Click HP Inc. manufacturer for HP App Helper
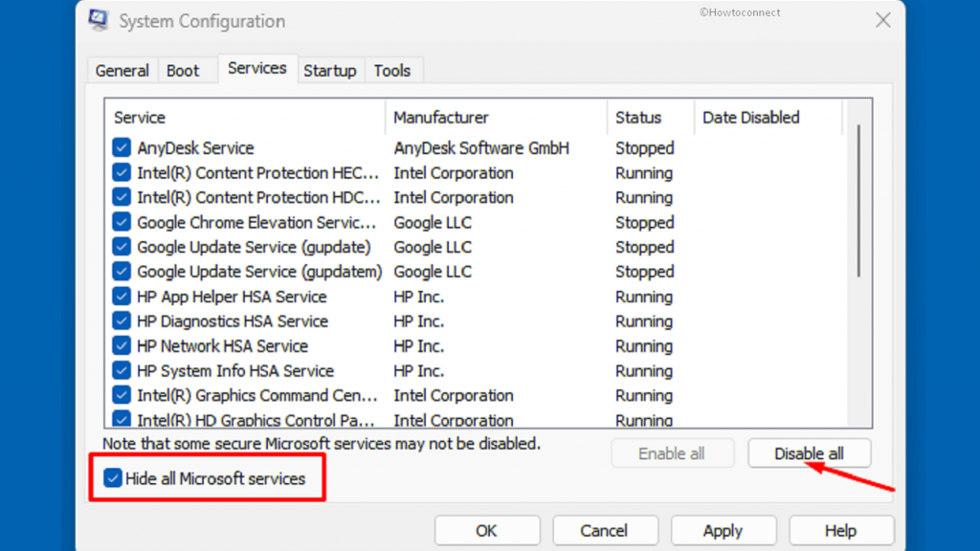Image resolution: width=980 pixels, height=551 pixels. pyautogui.click(x=419, y=297)
